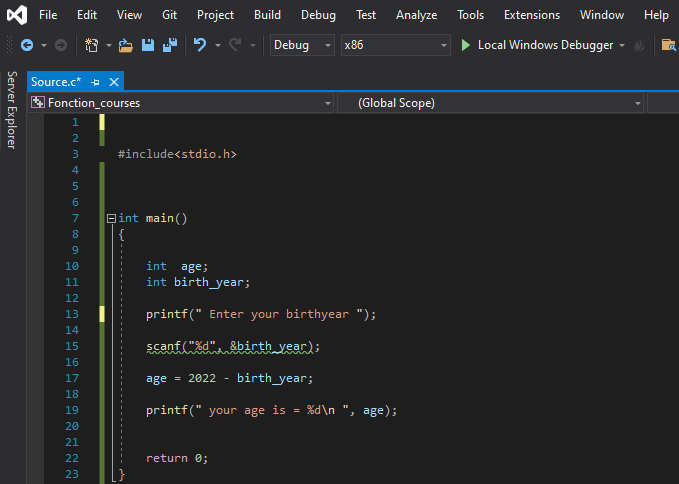Open the View menu

click(x=129, y=15)
